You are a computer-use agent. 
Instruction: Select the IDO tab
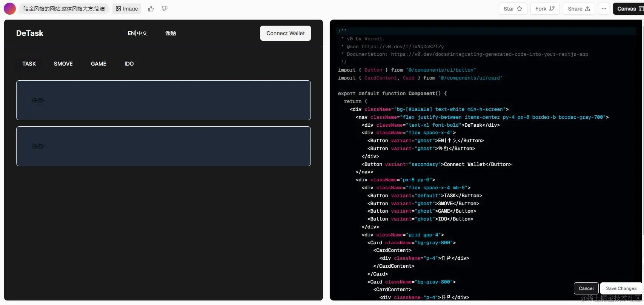(x=129, y=64)
